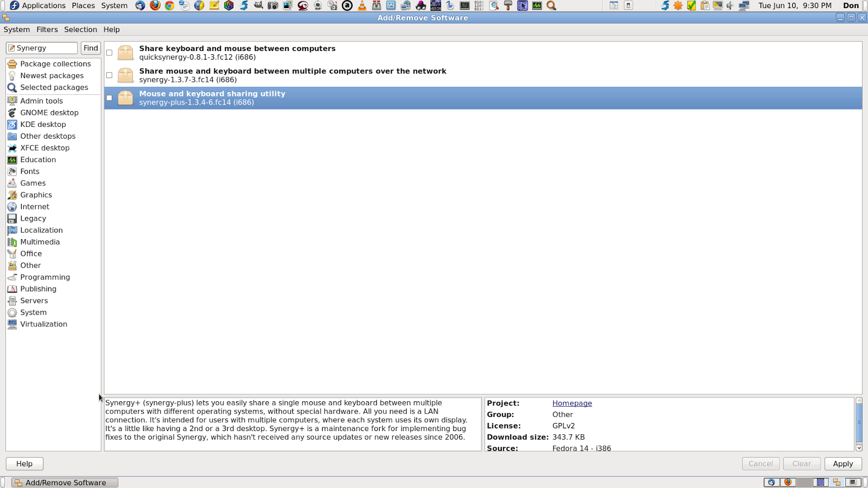Image resolution: width=868 pixels, height=488 pixels.
Task: Click the clipboard manager tray icon
Action: point(705,5)
